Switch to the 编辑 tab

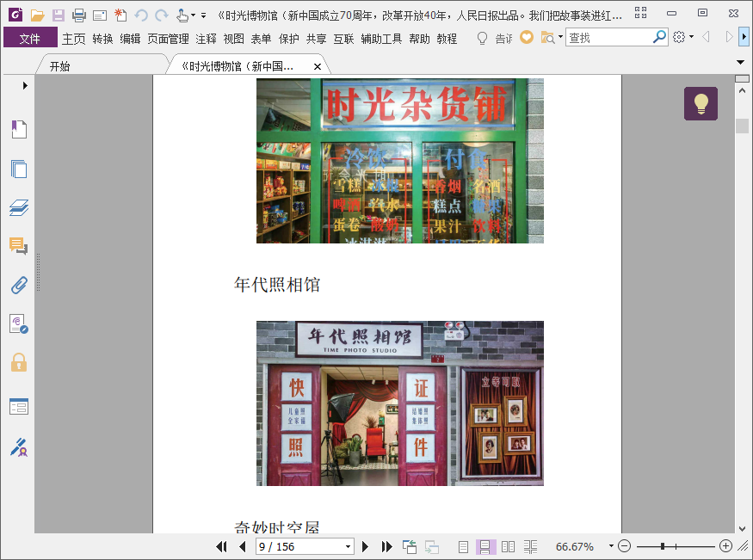click(130, 39)
